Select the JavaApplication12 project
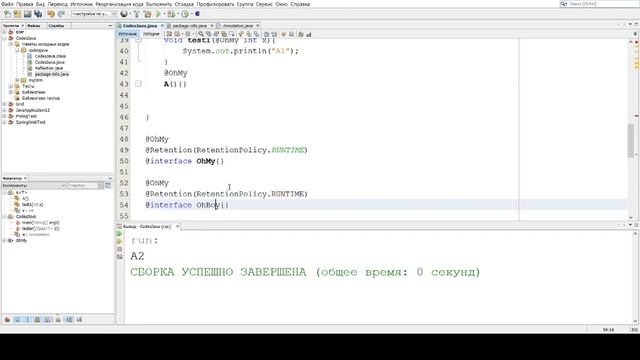Screen dimensions: 640x360 (x=32, y=110)
